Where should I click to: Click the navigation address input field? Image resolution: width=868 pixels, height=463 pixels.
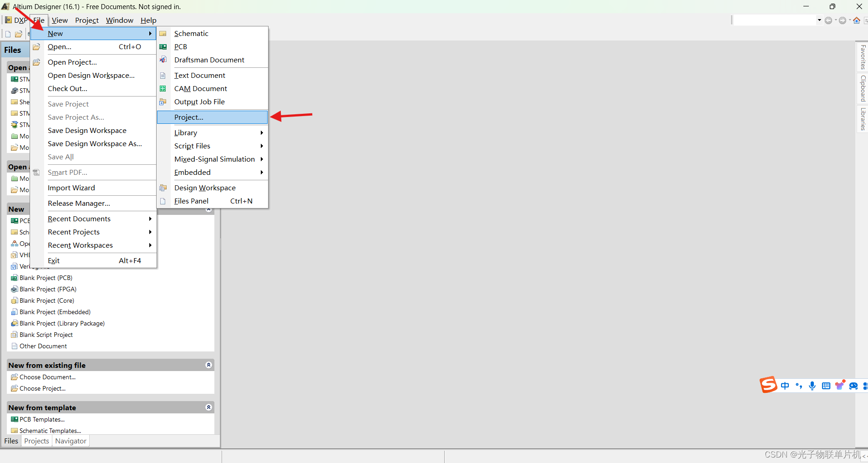(x=775, y=20)
